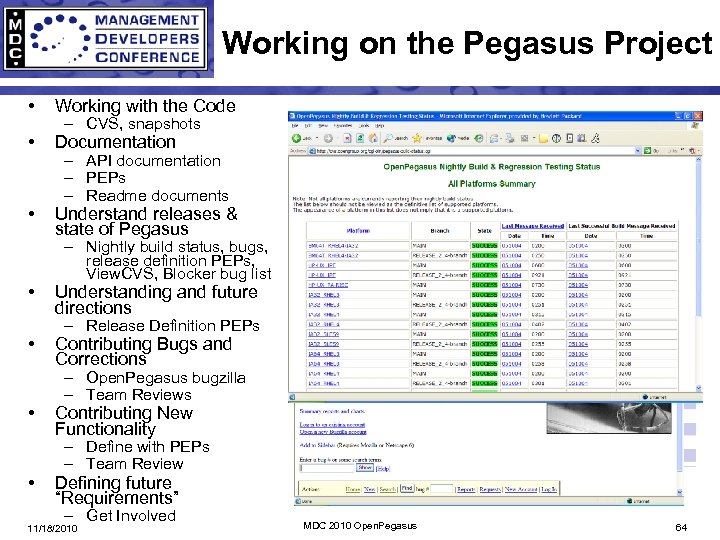Viewport: 720px width, 540px height.
Task: Click Search in the Bugzilla actions bar
Action: click(388, 489)
